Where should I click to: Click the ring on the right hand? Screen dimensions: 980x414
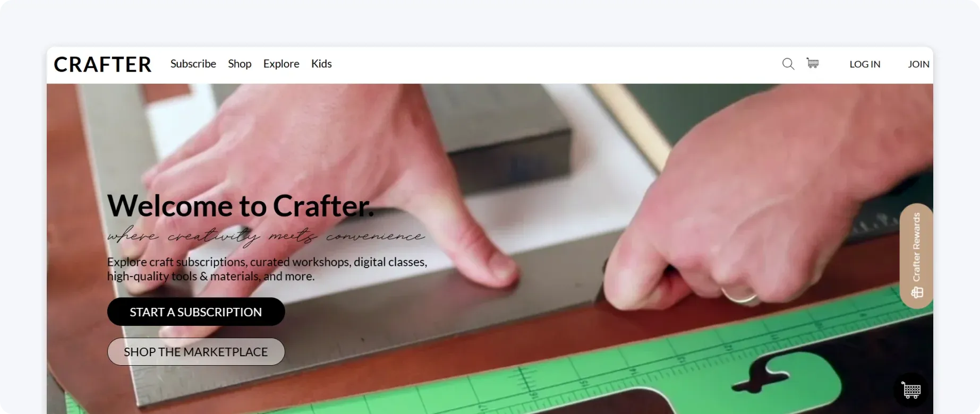tap(740, 296)
